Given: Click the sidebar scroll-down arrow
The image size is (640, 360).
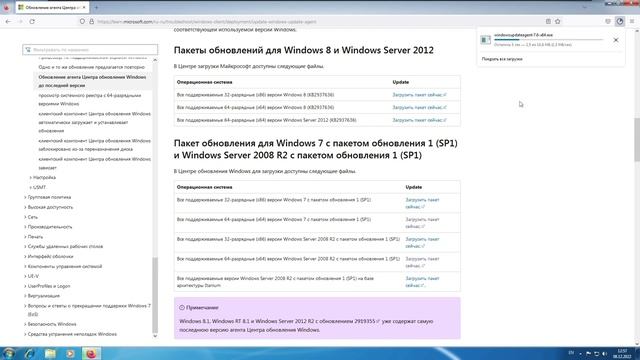Looking at the screenshot, I should point(155,336).
